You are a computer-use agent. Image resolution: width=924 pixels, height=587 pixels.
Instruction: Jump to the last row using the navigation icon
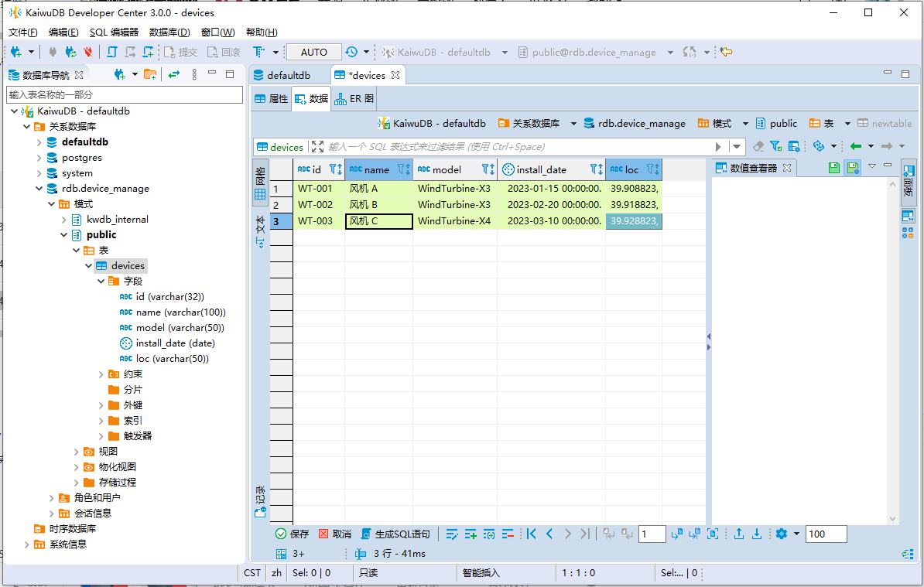coord(584,534)
